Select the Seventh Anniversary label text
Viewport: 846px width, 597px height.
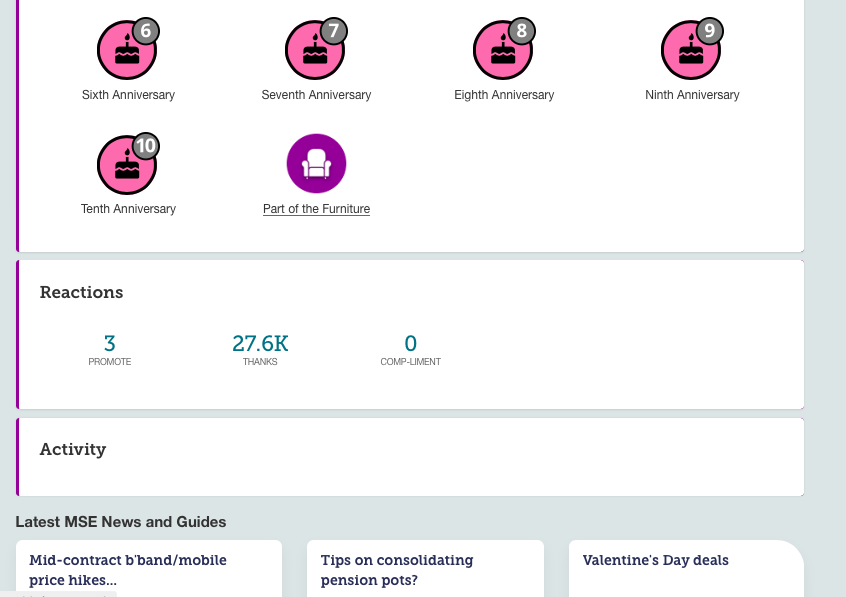tap(316, 95)
